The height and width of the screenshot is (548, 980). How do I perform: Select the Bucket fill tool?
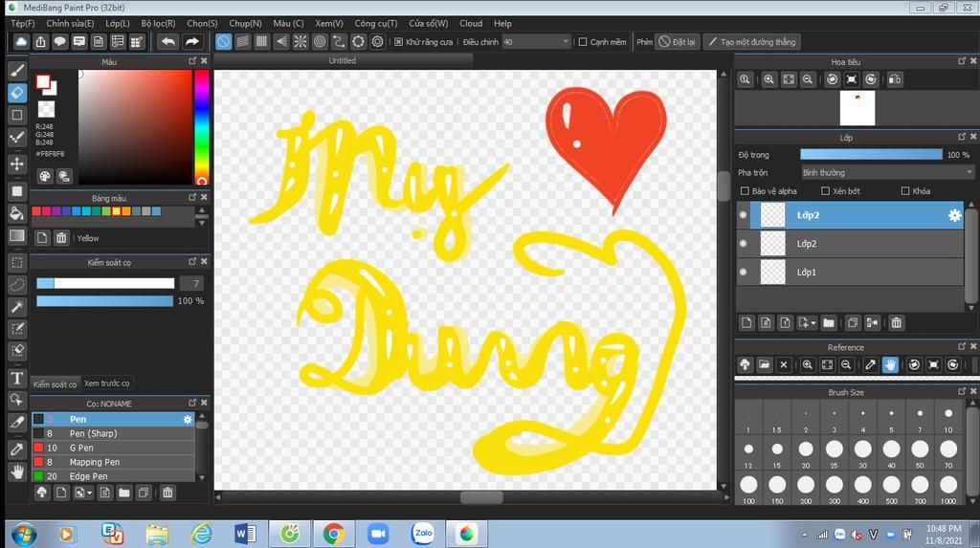point(17,213)
